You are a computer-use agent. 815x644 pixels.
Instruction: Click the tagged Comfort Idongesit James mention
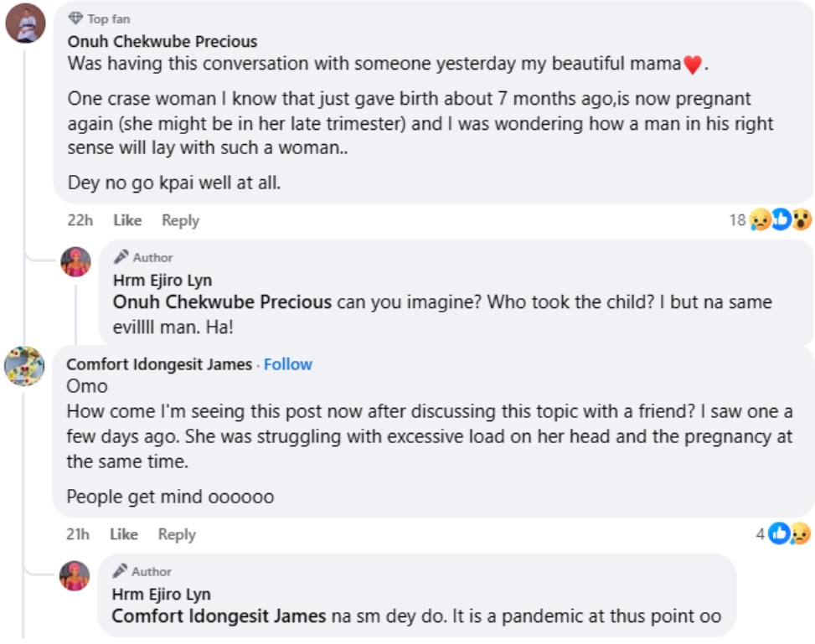click(x=219, y=616)
